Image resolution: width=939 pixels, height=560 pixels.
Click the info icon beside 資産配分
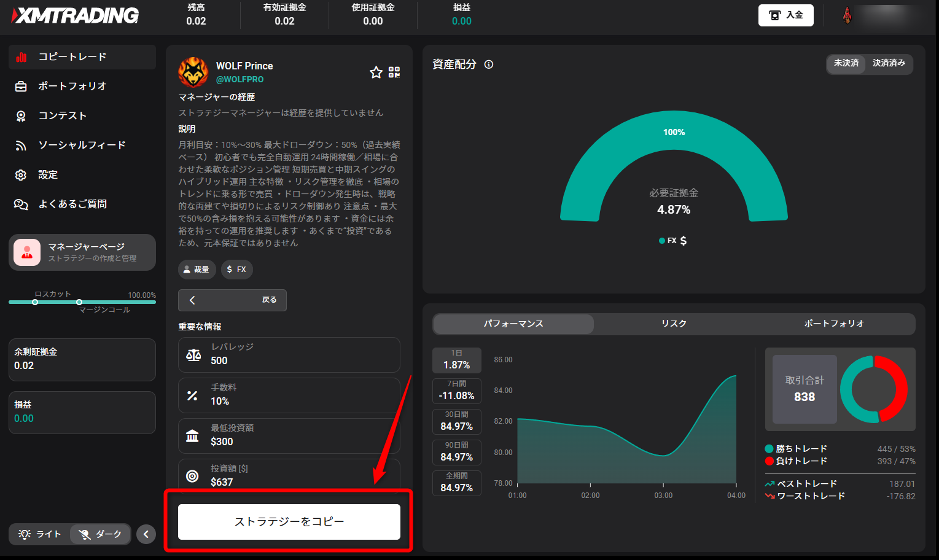[489, 64]
